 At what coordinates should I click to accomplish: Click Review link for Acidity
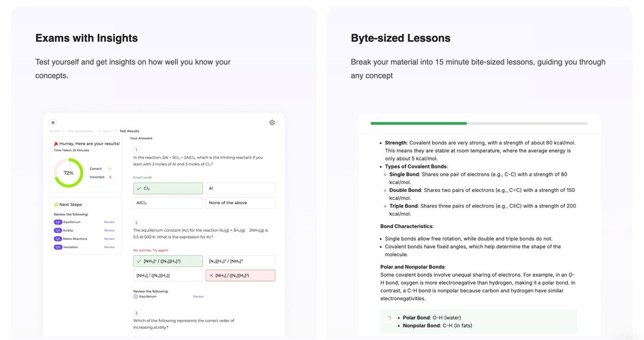[109, 231]
